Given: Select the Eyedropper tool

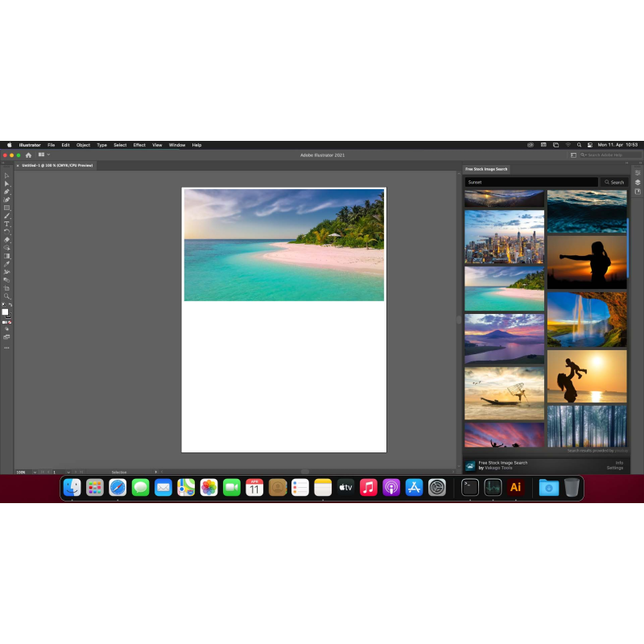Looking at the screenshot, I should point(6,264).
